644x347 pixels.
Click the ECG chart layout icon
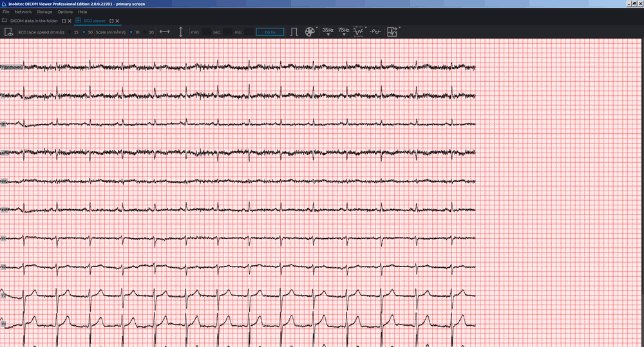pyautogui.click(x=392, y=32)
